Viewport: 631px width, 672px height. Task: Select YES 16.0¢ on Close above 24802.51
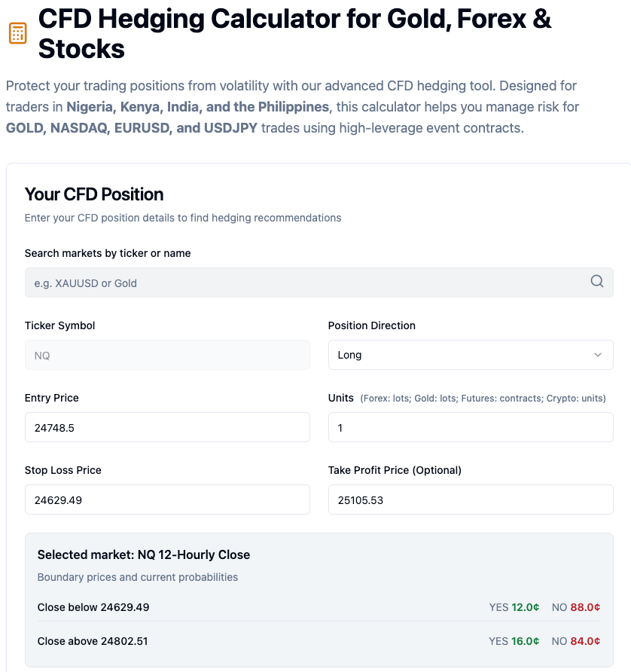click(514, 641)
